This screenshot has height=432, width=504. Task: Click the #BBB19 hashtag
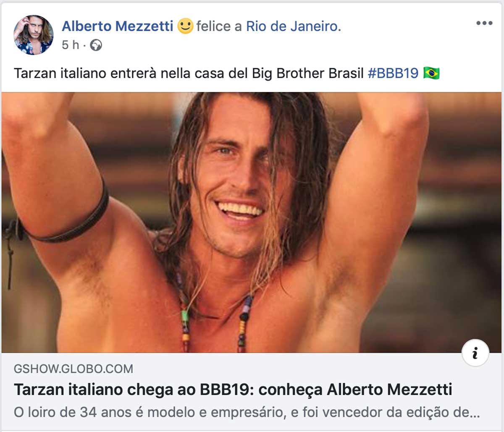[x=393, y=73]
